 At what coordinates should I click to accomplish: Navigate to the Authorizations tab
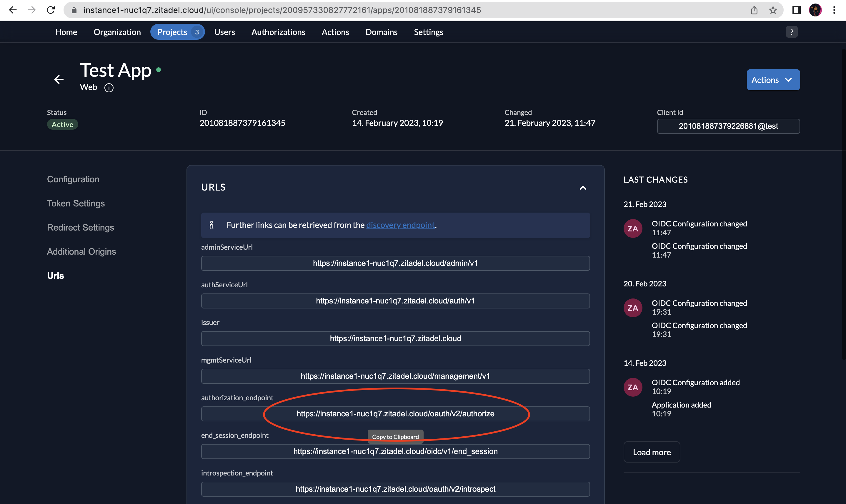(278, 31)
